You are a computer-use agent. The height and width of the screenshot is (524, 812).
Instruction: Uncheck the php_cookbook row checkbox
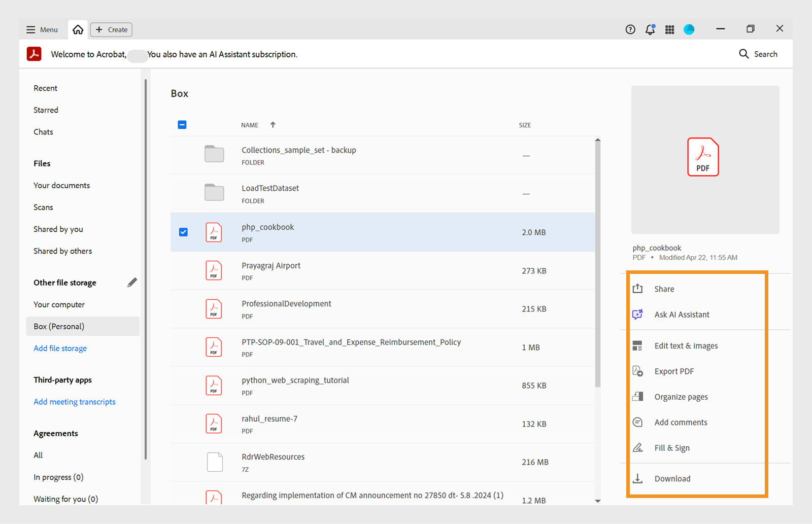183,232
